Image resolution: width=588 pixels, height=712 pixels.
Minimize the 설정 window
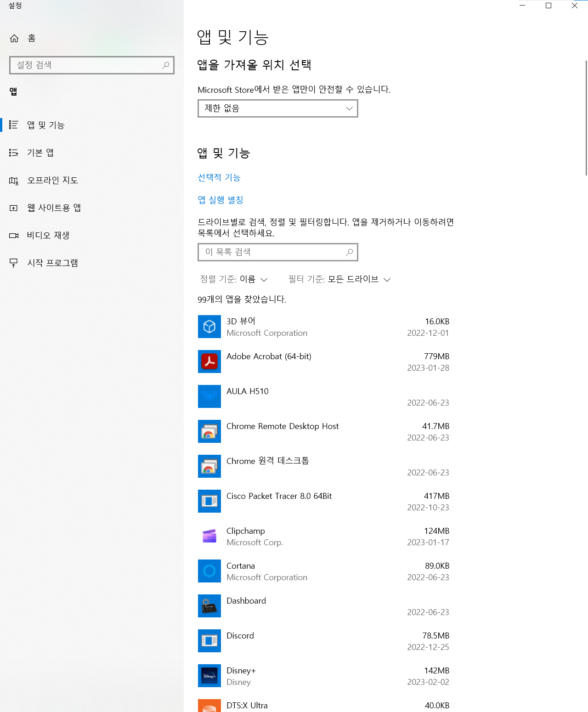522,6
